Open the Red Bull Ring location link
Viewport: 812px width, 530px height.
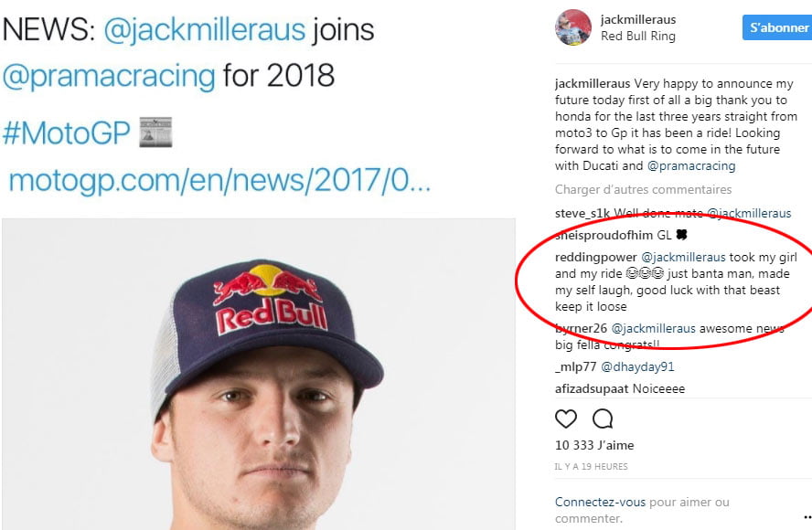pos(638,37)
